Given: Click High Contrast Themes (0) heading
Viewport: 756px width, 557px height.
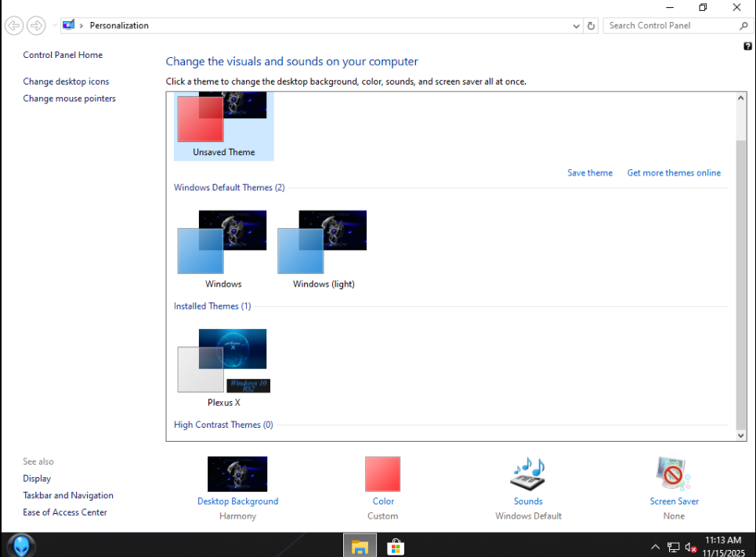Looking at the screenshot, I should click(x=223, y=425).
